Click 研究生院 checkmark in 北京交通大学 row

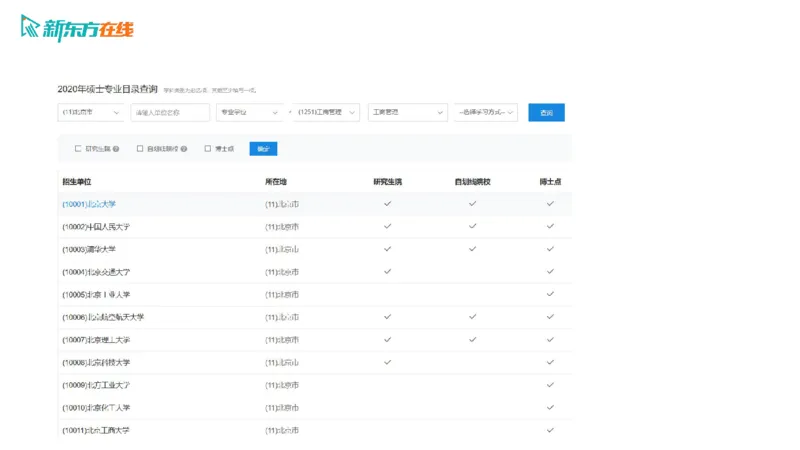click(388, 271)
